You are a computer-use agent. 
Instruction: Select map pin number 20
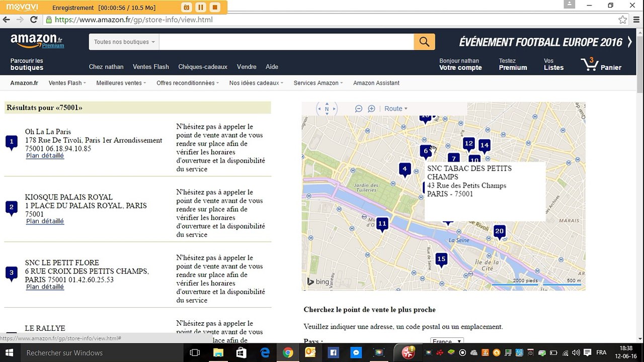499,232
